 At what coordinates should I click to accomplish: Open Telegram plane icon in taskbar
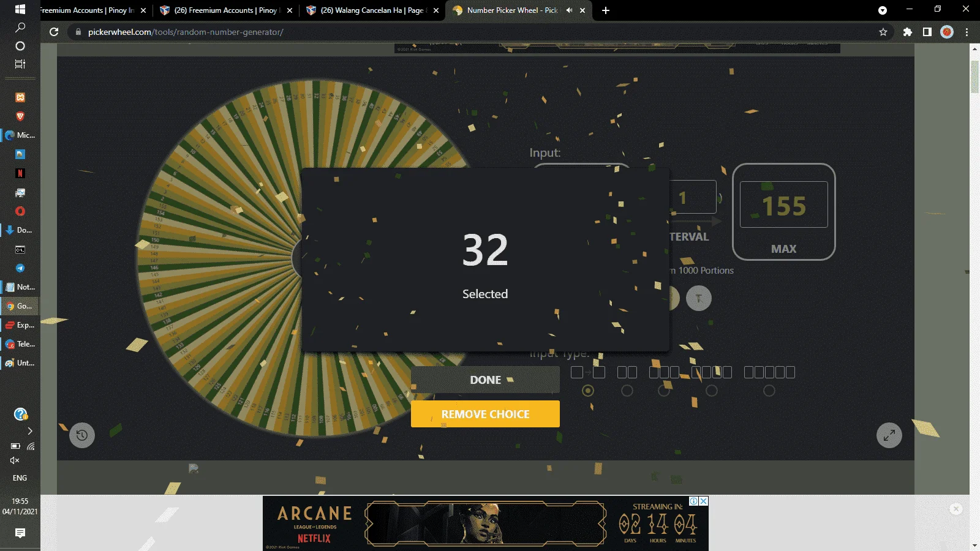coord(20,268)
